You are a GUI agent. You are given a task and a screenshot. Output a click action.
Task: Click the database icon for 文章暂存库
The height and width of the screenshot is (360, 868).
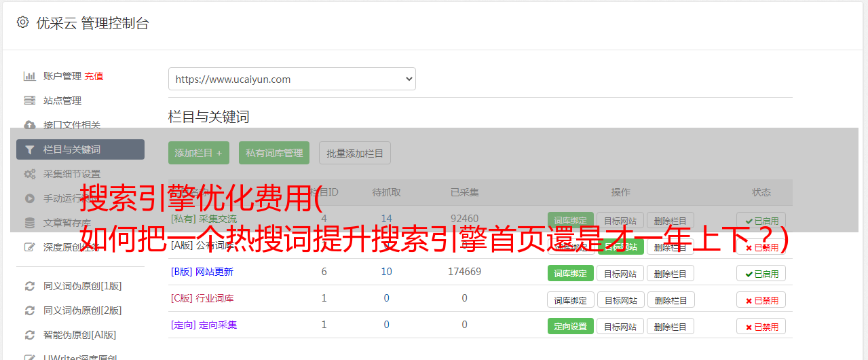[x=30, y=223]
